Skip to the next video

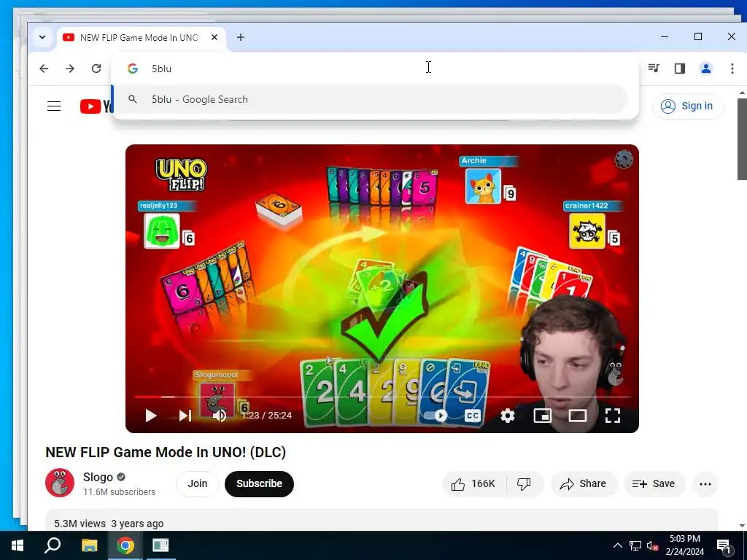coord(185,416)
